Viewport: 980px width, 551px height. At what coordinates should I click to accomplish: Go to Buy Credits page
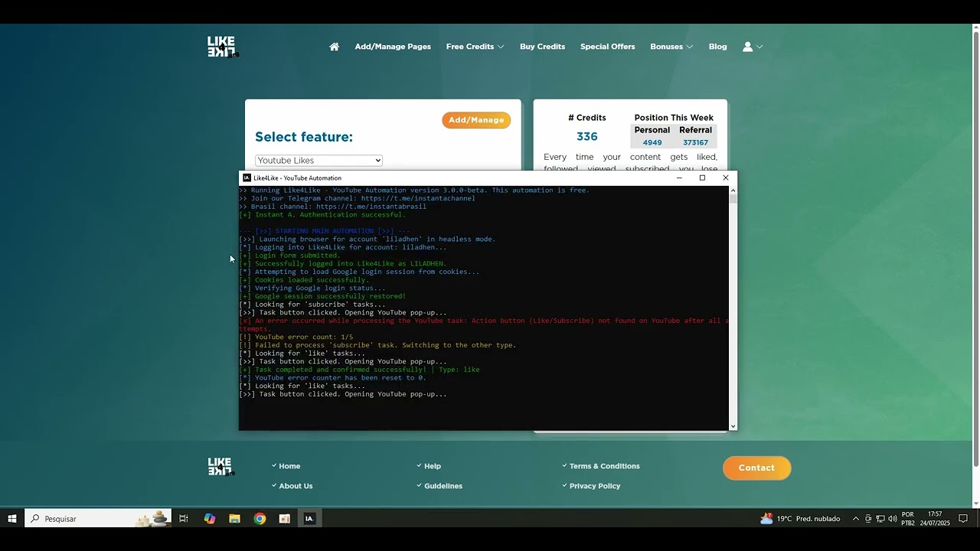tap(542, 47)
